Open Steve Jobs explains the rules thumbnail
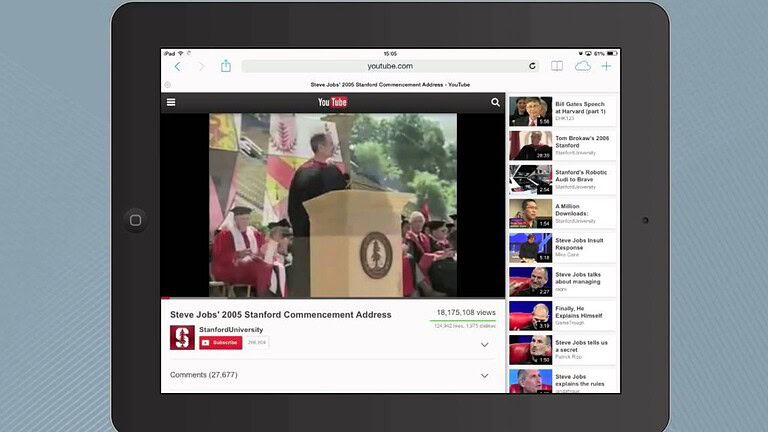Viewport: 768px width, 432px height. pos(530,381)
